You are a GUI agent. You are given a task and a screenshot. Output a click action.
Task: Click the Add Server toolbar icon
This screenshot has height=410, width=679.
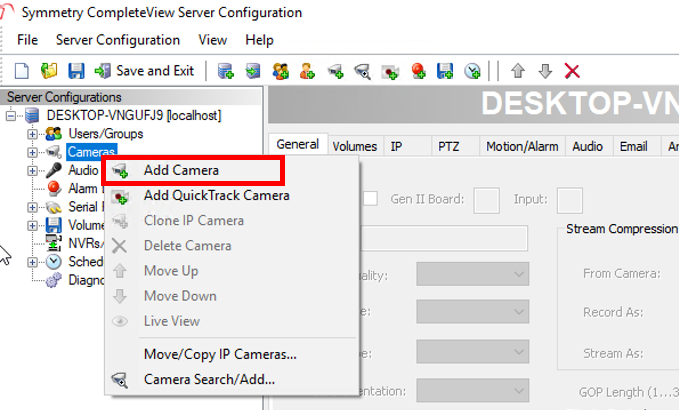pos(226,71)
